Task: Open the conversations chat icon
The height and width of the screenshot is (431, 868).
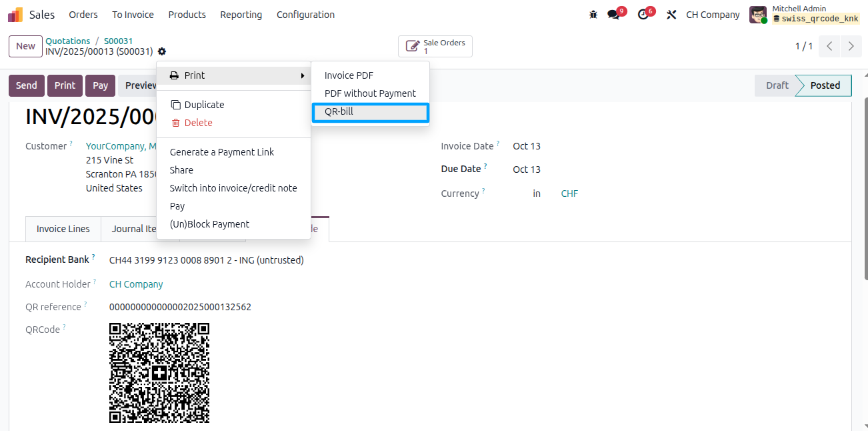Action: pos(614,15)
